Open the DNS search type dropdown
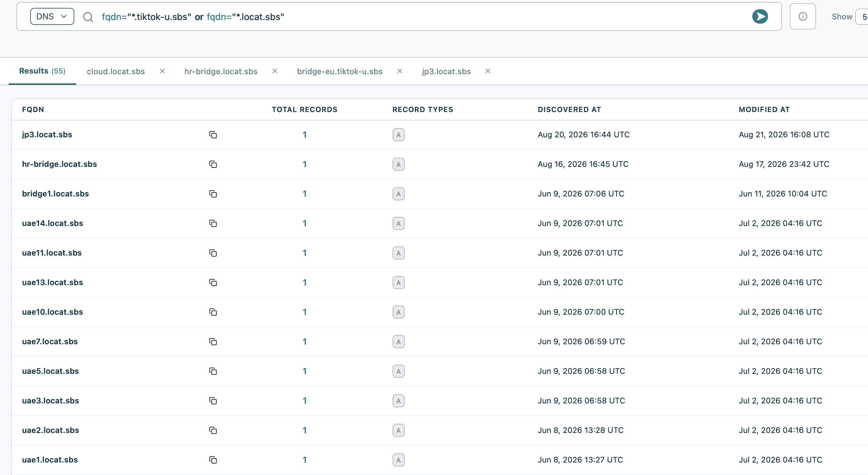 click(x=52, y=16)
